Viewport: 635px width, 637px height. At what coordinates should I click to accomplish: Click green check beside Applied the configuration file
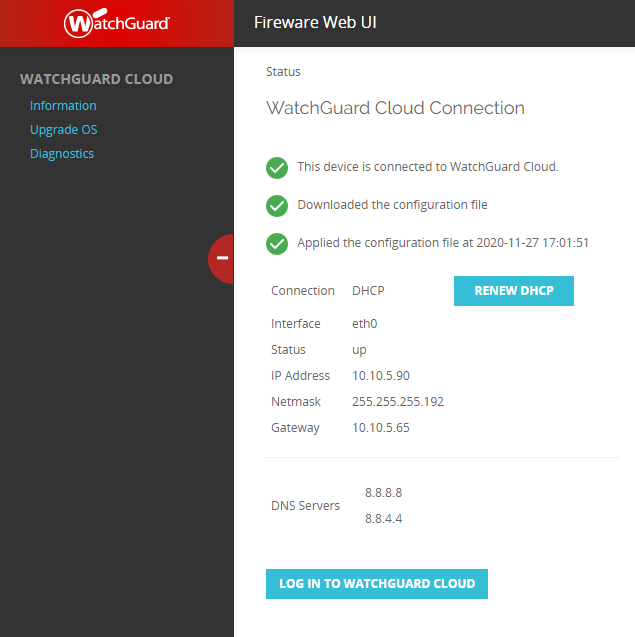click(277, 244)
